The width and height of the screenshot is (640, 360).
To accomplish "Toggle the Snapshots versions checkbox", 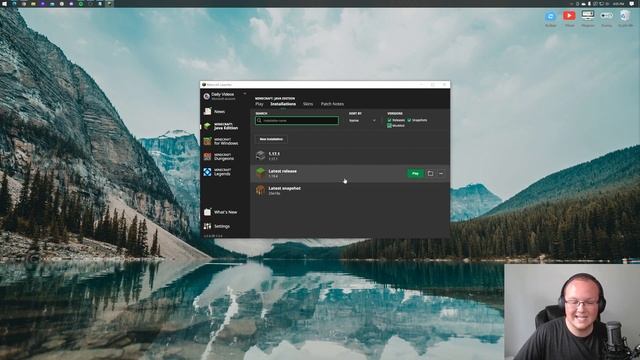I will point(409,120).
